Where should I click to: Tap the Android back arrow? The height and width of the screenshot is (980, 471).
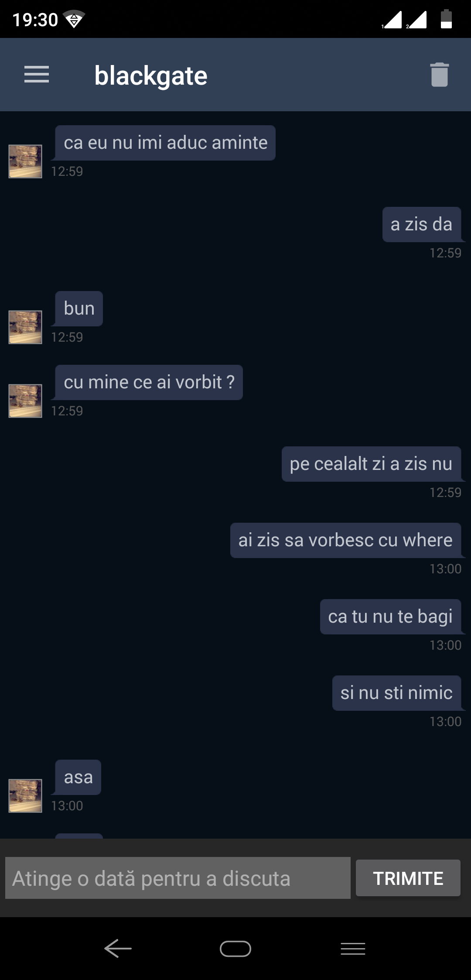118,948
